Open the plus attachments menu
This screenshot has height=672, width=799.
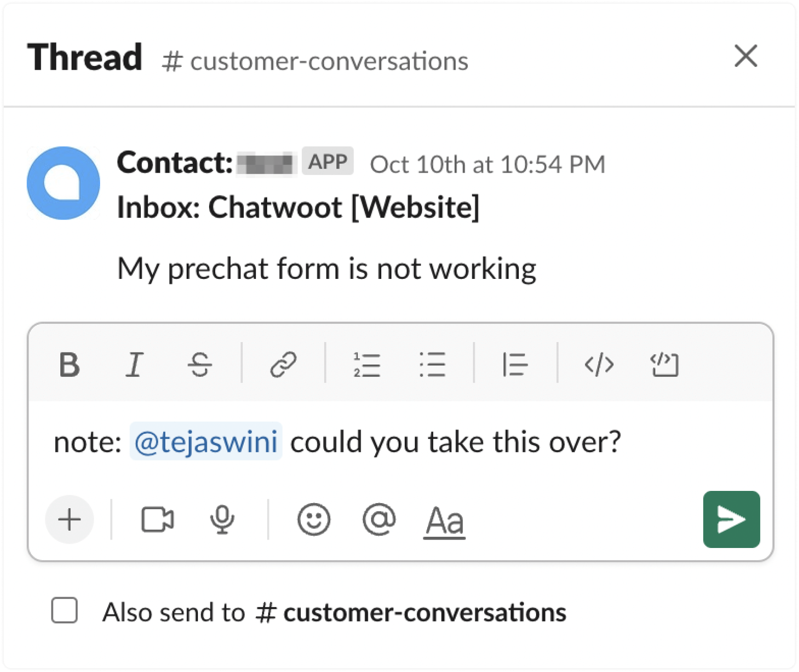70,519
